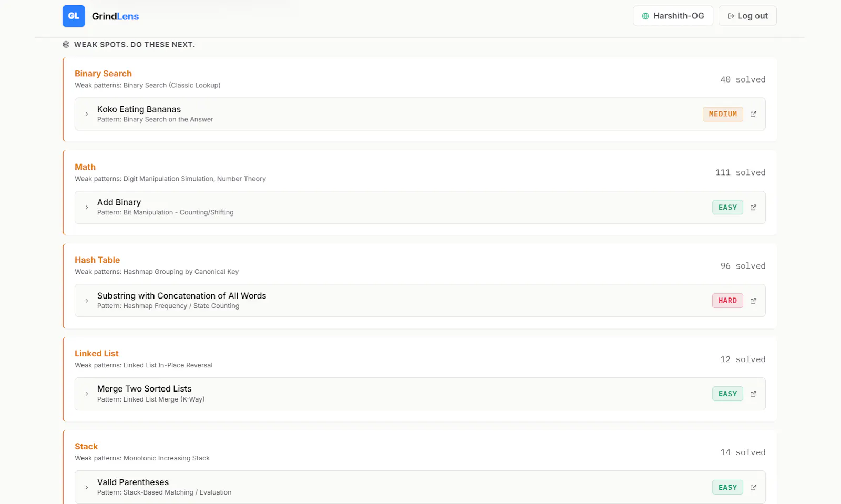Screen dimensions: 841x504
Task: Select the Hash Table topic heading
Action: coord(97,260)
